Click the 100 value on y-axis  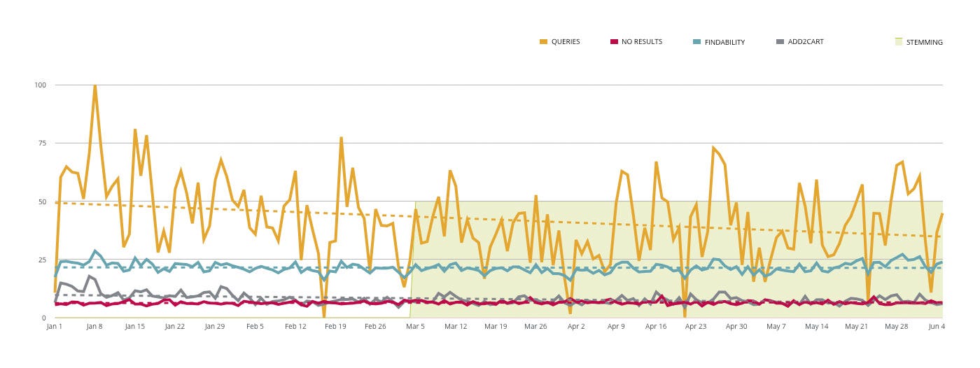coord(41,85)
